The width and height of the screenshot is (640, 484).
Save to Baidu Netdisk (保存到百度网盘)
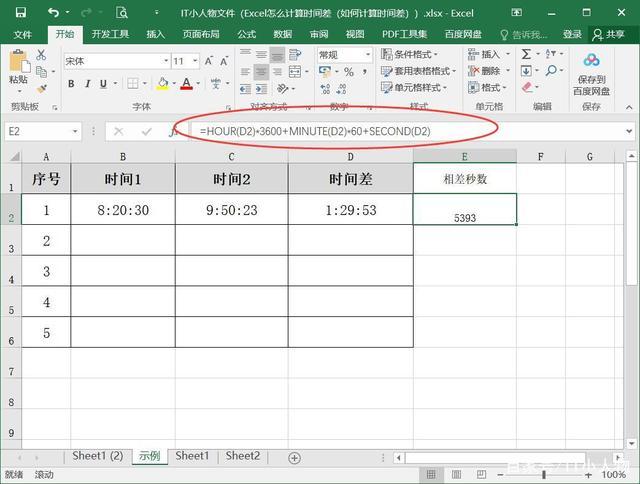591,75
